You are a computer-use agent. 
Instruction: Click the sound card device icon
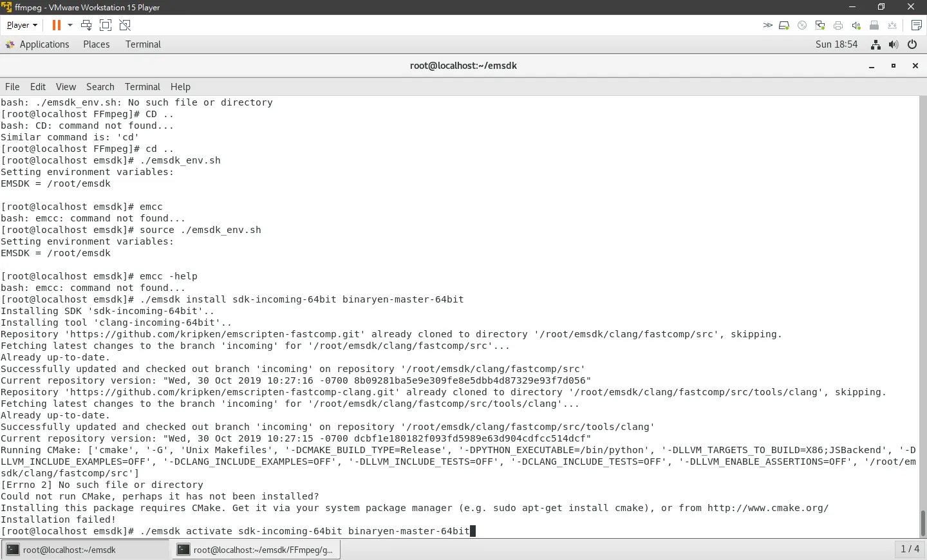point(856,25)
